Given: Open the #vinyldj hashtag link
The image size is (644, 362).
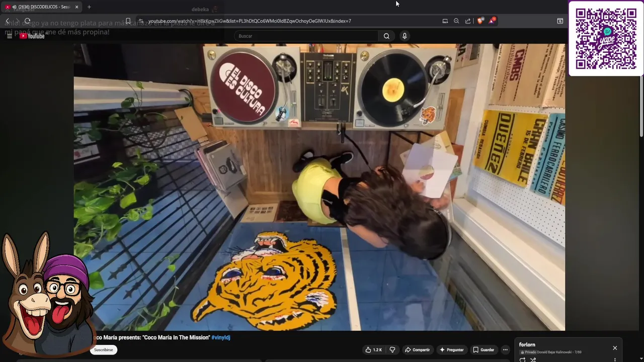Looking at the screenshot, I should click(x=220, y=337).
